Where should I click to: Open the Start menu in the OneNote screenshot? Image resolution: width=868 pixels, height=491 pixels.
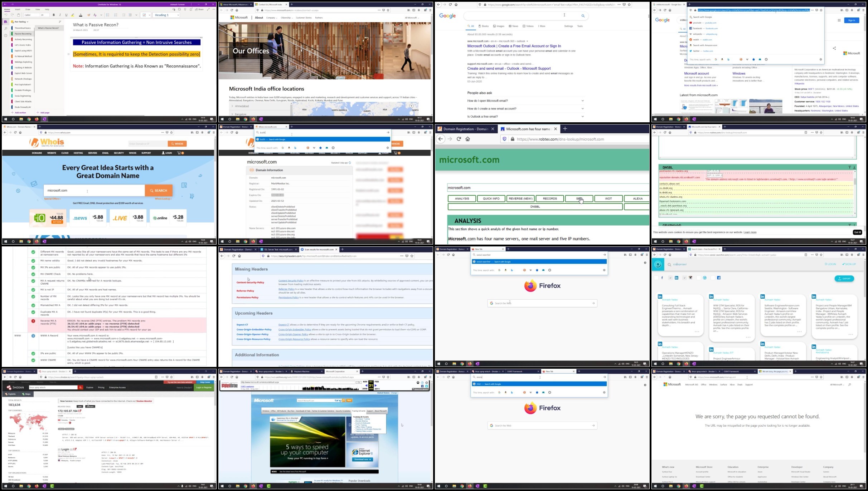point(5,119)
